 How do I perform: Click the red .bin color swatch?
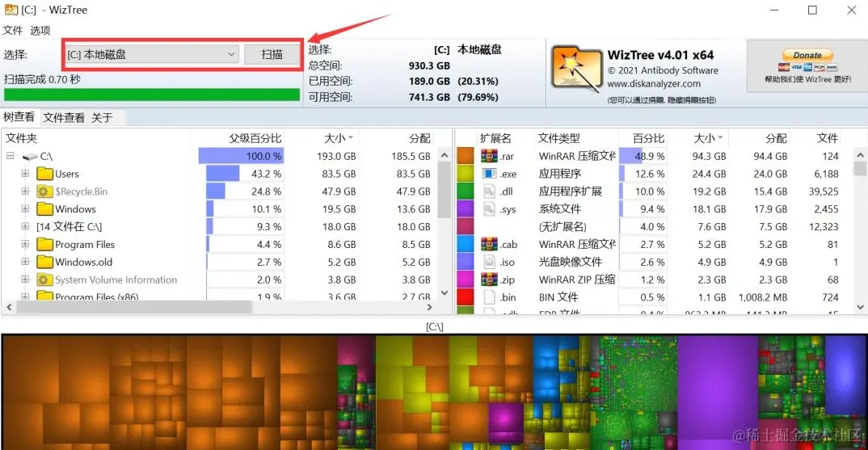(465, 297)
